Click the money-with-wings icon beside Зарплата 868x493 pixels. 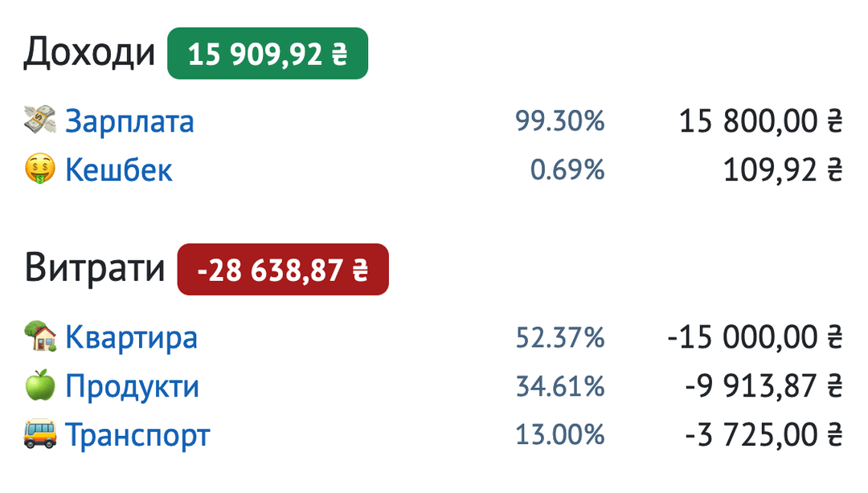tap(40, 122)
